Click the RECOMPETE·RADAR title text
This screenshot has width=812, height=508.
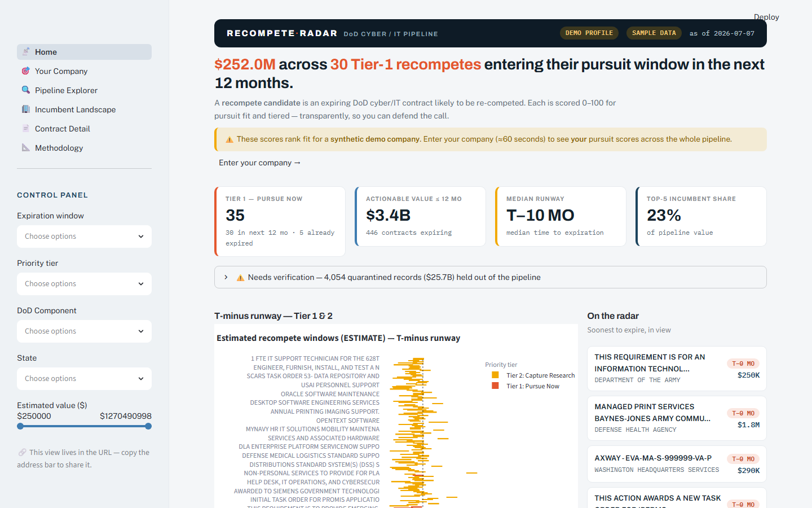(x=282, y=33)
